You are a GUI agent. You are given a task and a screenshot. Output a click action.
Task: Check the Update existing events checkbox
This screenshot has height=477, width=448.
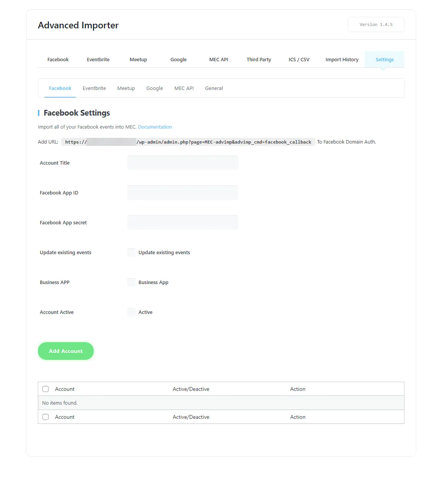[x=131, y=253]
